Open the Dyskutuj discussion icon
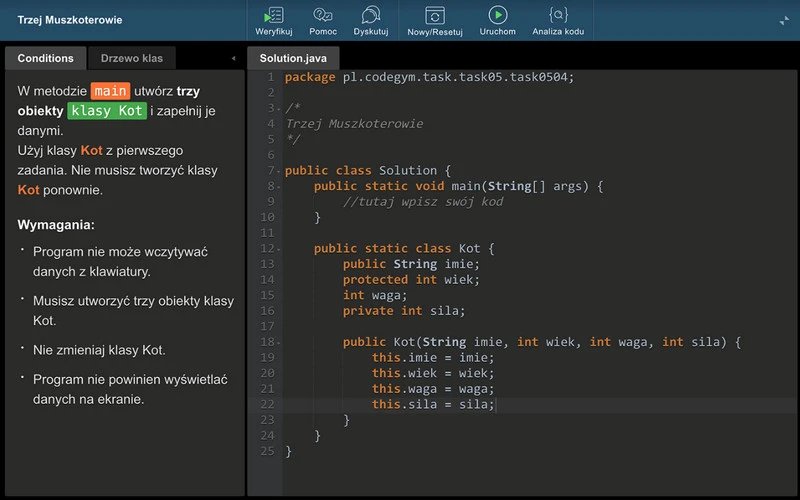 (x=371, y=15)
